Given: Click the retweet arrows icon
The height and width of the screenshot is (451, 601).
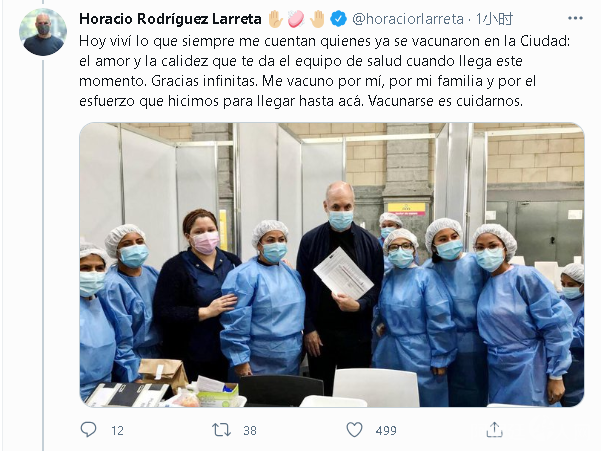Looking at the screenshot, I should pyautogui.click(x=222, y=430).
